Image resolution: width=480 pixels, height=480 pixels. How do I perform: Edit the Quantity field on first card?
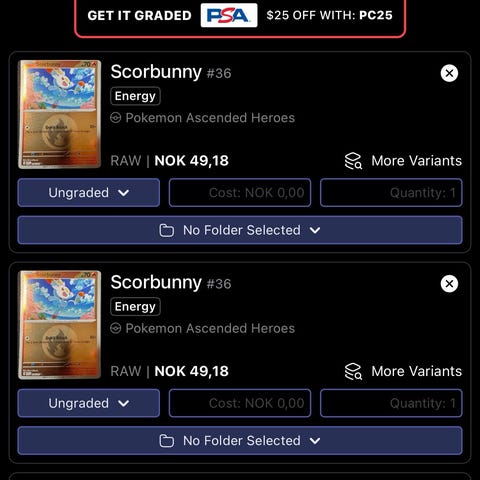(x=391, y=193)
